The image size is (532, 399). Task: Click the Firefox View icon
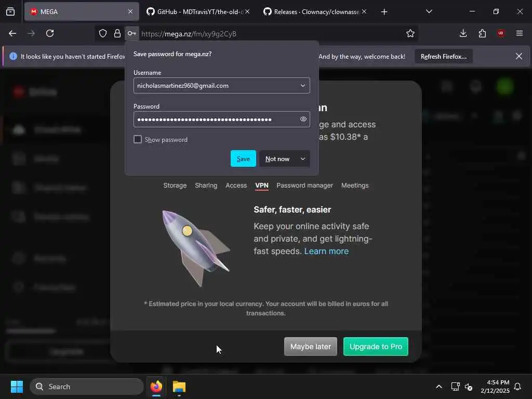[10, 12]
